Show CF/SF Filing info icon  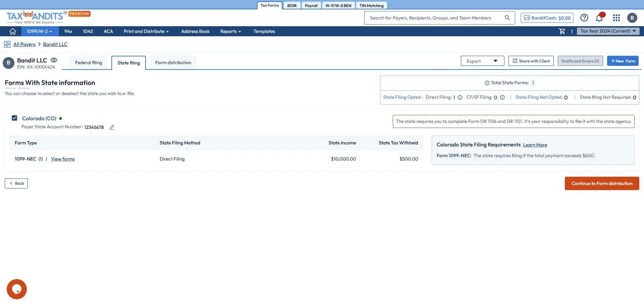502,97
